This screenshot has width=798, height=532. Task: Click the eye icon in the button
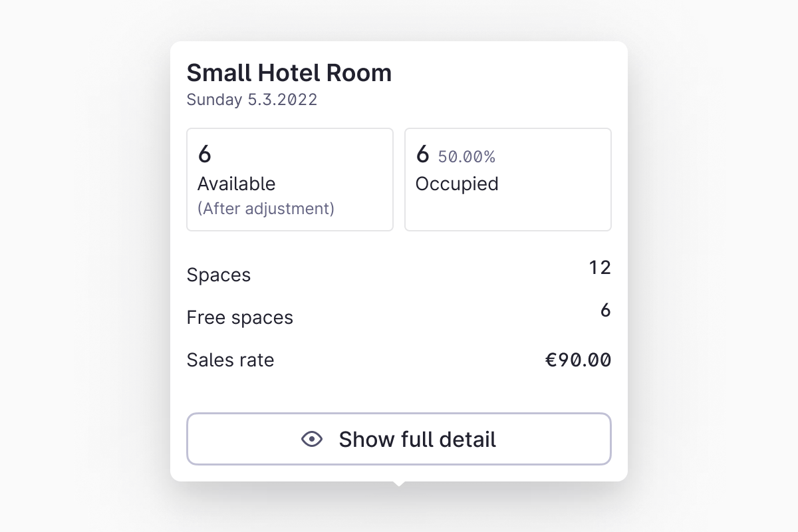pyautogui.click(x=312, y=440)
